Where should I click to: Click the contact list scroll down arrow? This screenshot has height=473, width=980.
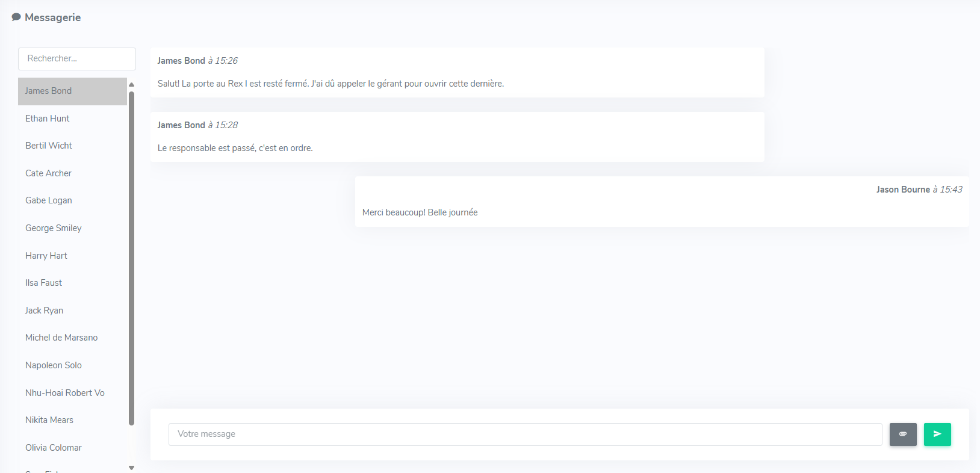coord(131,467)
